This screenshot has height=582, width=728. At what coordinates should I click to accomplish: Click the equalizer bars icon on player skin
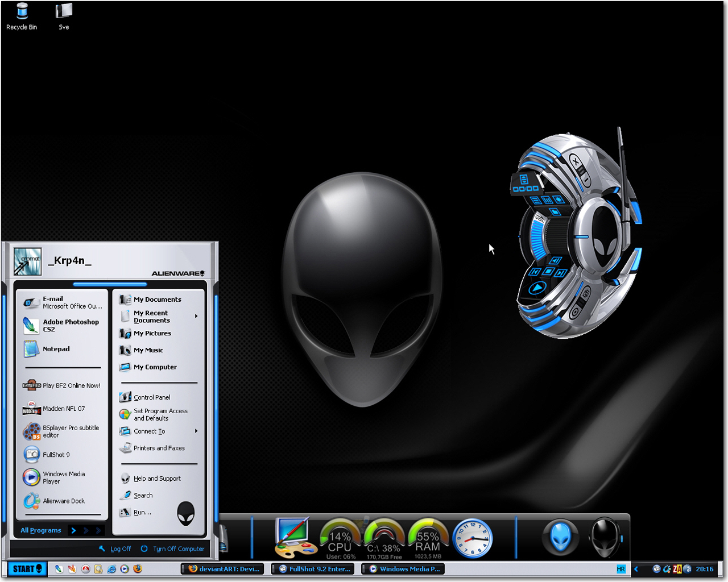(547, 200)
